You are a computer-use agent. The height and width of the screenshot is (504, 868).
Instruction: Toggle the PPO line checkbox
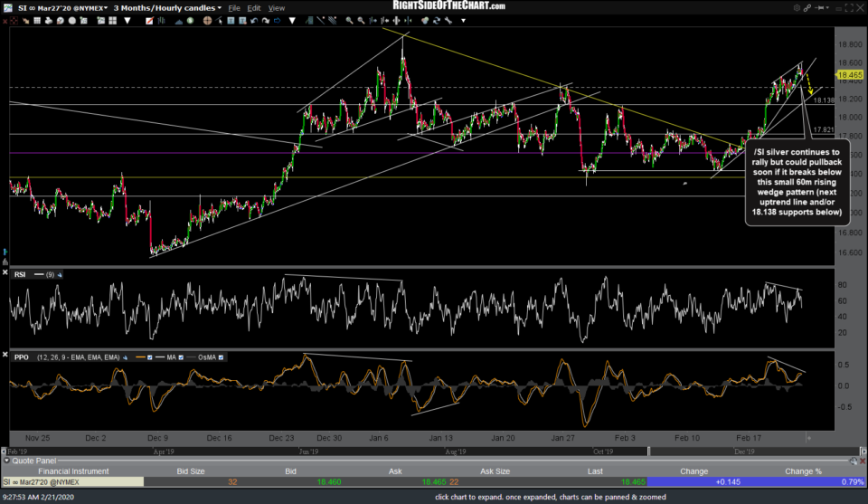(x=151, y=358)
